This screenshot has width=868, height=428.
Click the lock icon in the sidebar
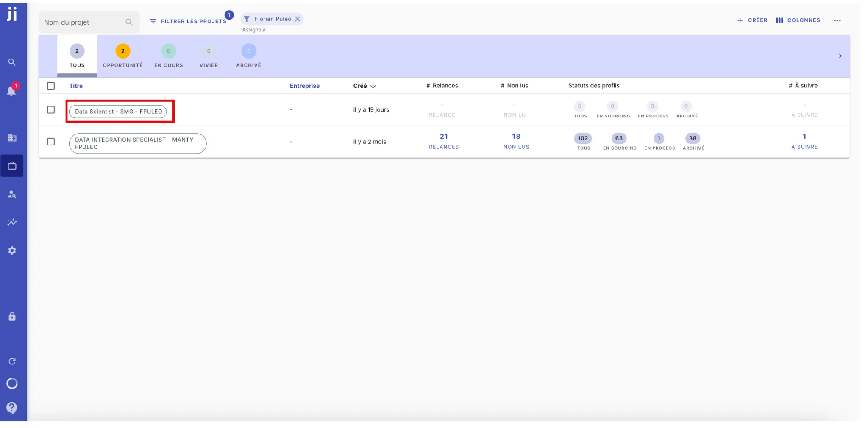[12, 316]
